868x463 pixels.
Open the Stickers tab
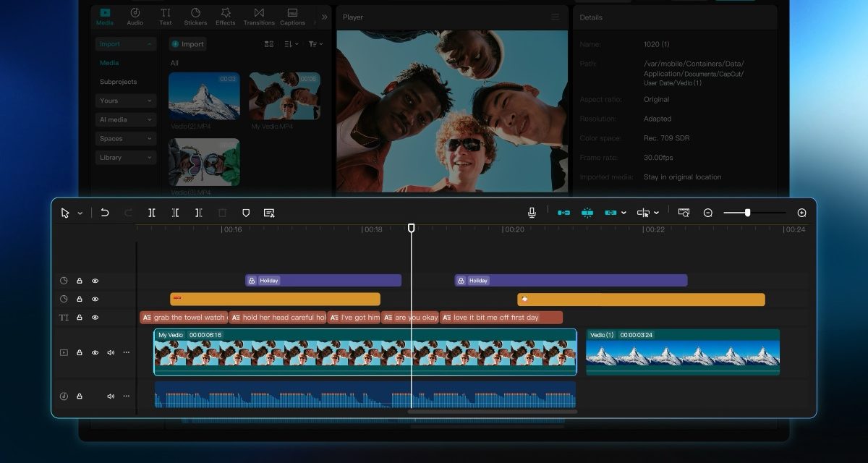coord(195,17)
